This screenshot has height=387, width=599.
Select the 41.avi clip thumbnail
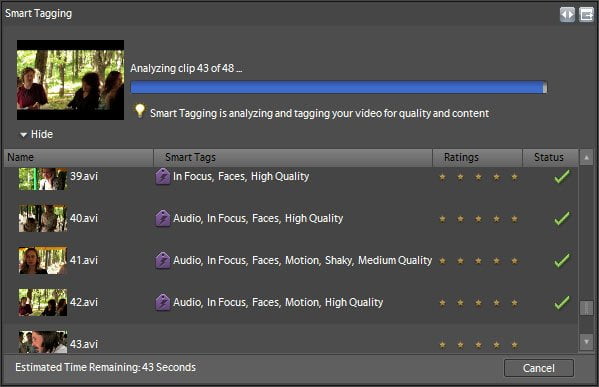pos(43,261)
